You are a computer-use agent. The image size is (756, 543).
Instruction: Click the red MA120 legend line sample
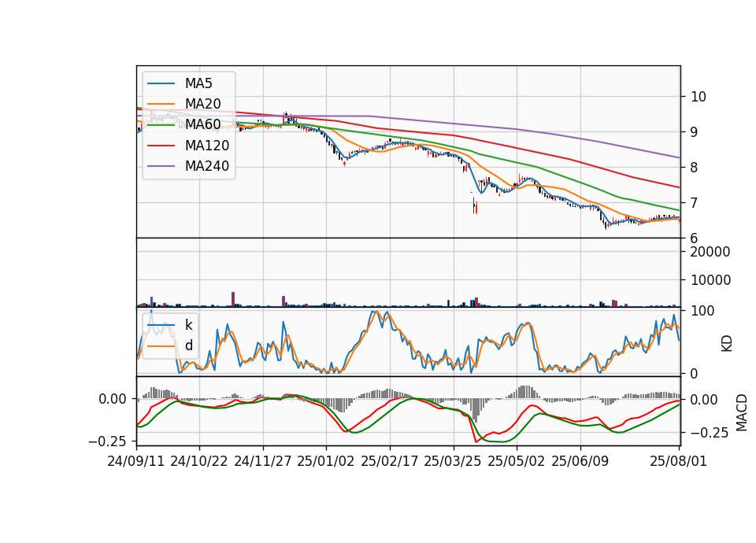(x=161, y=146)
